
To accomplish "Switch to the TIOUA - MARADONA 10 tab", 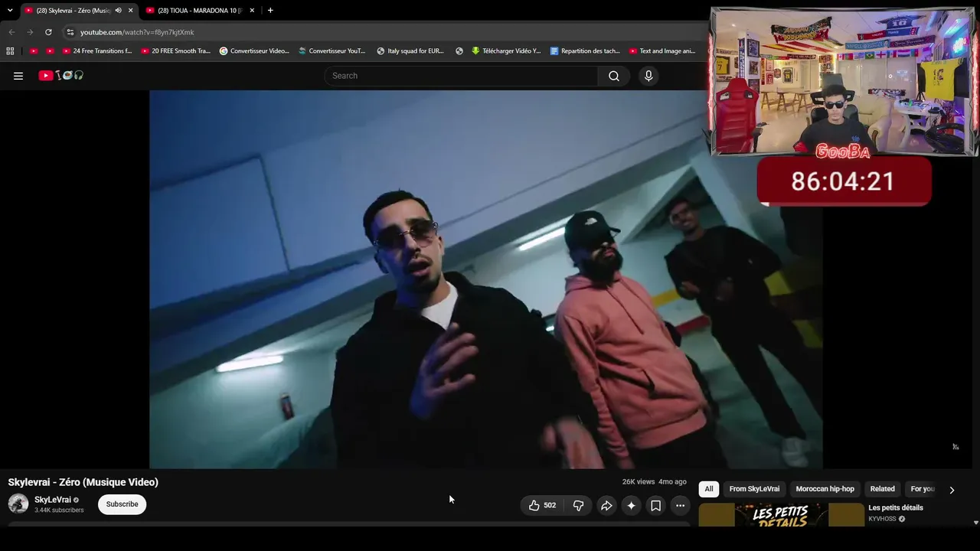I will click(x=201, y=11).
